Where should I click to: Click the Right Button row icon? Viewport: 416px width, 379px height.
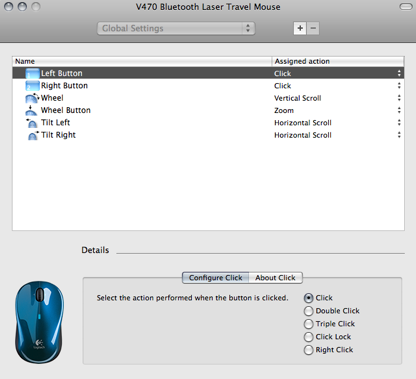(x=33, y=86)
